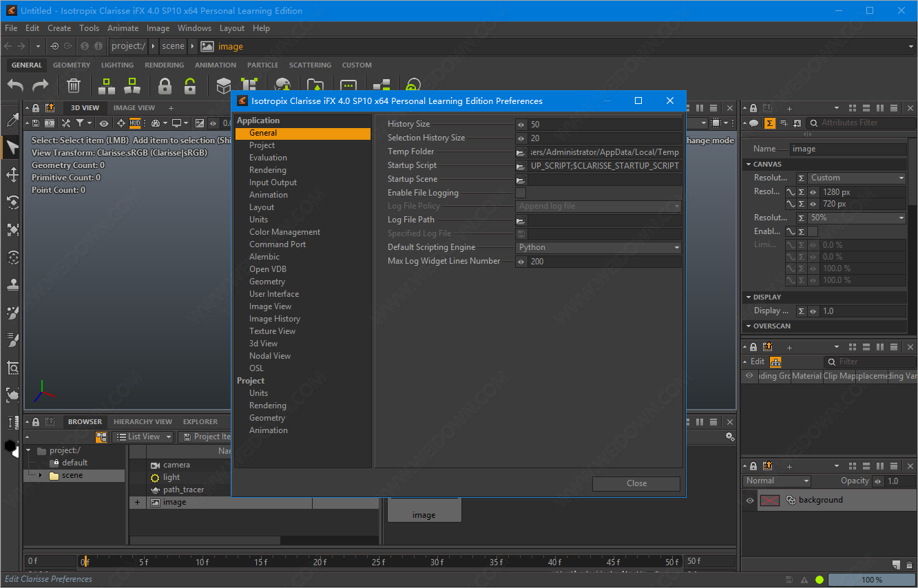Switch to the LIGHTING shelf tab
The image size is (918, 588).
117,65
